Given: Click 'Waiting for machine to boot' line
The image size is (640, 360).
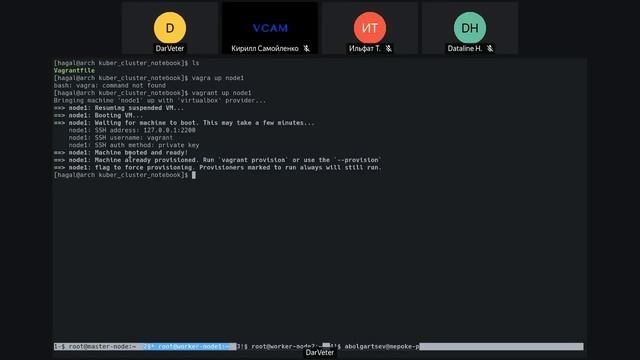Looking at the screenshot, I should point(184,123).
